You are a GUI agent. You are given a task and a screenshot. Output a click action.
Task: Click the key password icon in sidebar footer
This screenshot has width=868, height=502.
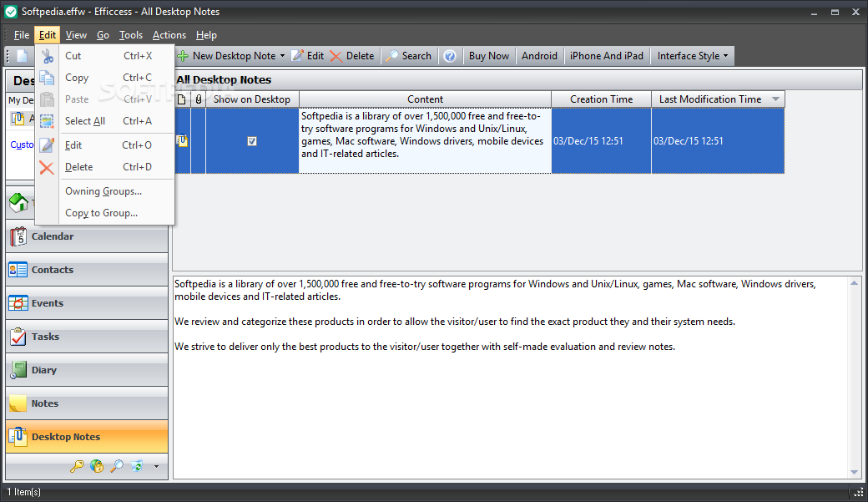tap(77, 466)
